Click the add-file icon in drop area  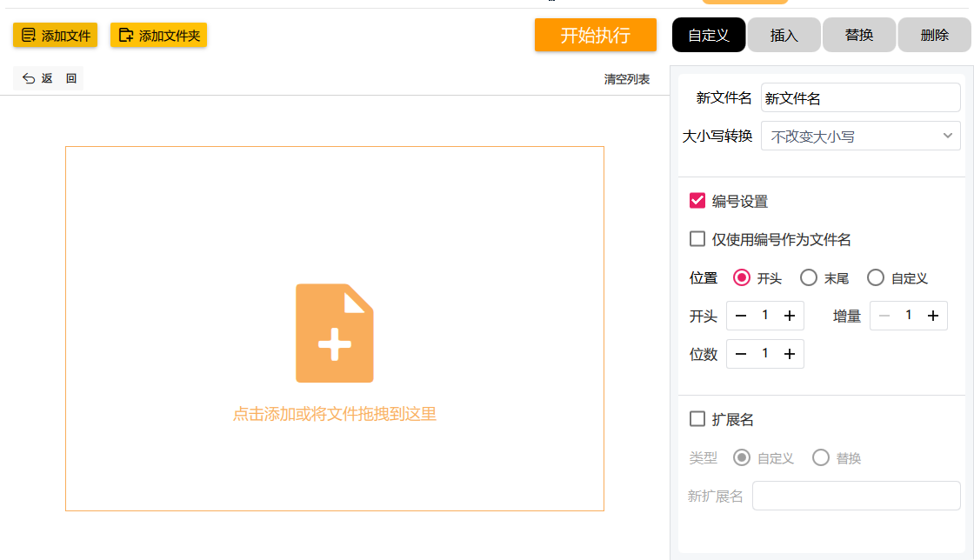tap(334, 333)
